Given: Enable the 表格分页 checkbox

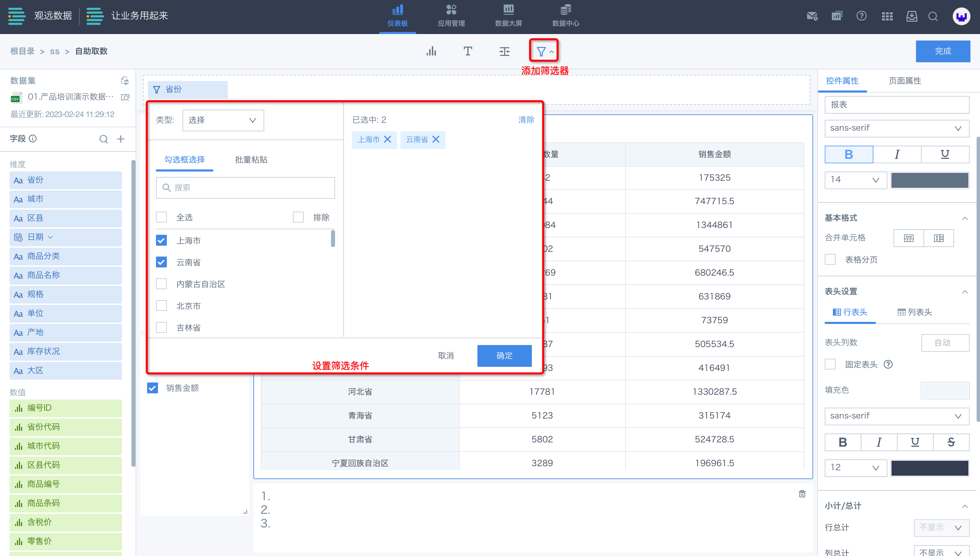Looking at the screenshot, I should (x=830, y=260).
